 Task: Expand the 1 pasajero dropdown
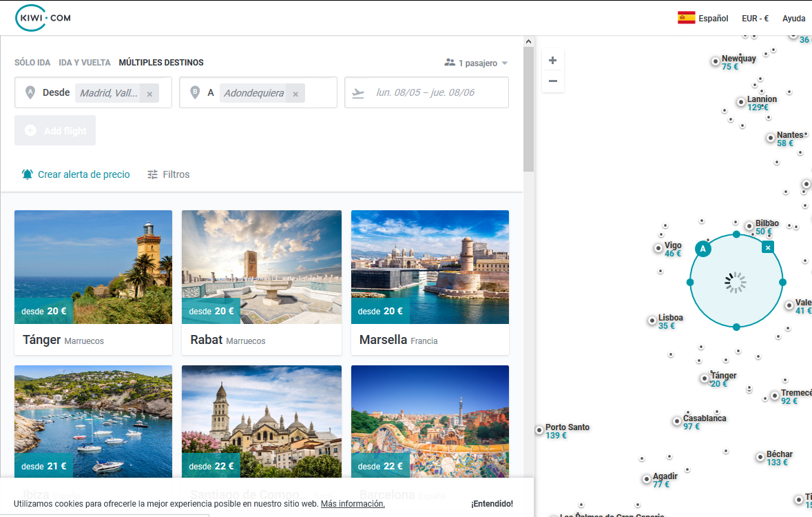(477, 63)
